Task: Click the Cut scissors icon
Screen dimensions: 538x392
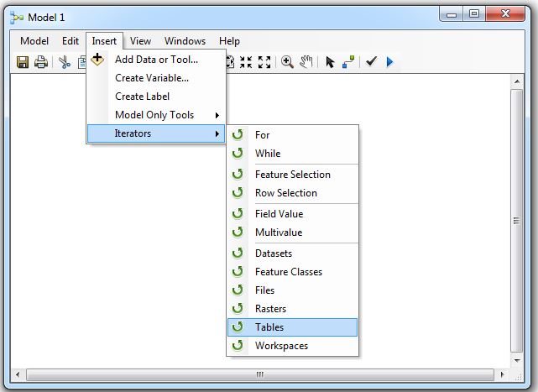Action: pyautogui.click(x=64, y=62)
